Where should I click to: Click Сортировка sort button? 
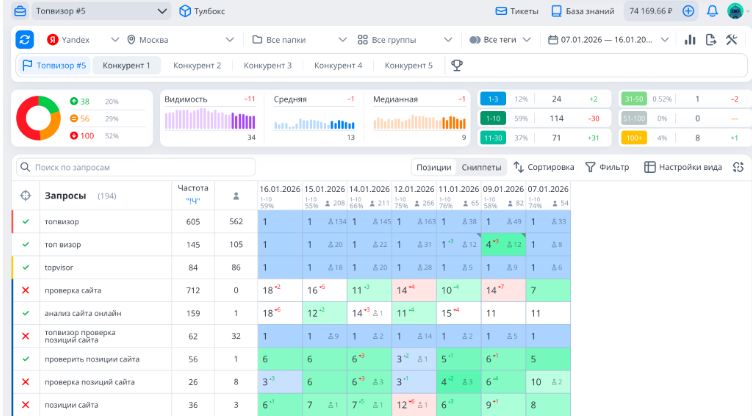(544, 167)
